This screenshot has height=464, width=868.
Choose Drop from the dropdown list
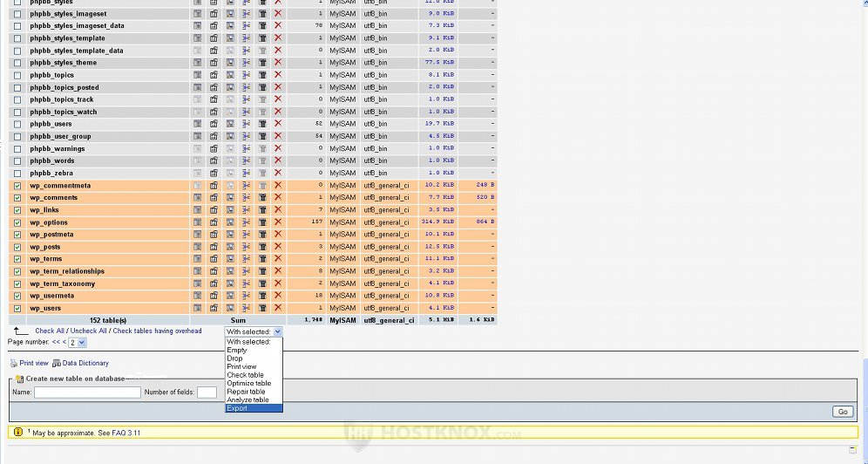(x=254, y=358)
